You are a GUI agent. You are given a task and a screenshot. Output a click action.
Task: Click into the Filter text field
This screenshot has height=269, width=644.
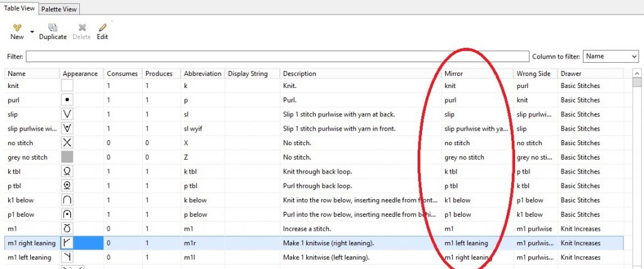coord(277,57)
